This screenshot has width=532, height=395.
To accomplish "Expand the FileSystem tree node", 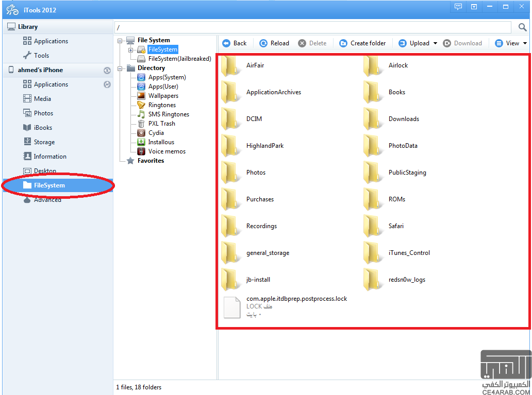I will tap(130, 50).
